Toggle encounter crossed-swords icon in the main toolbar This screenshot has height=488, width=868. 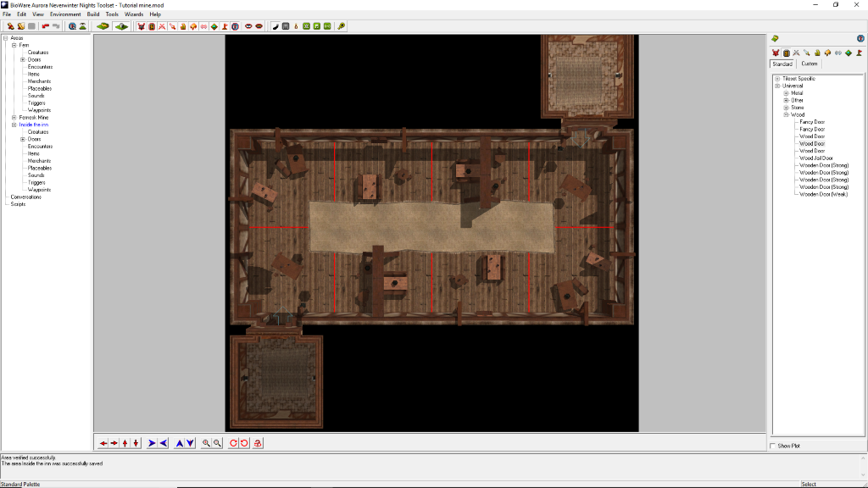coord(162,26)
